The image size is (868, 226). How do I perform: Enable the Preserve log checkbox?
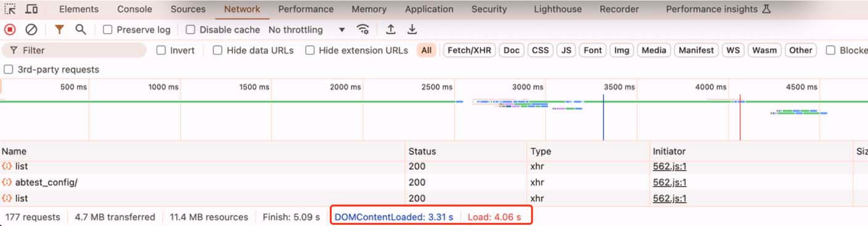[108, 30]
